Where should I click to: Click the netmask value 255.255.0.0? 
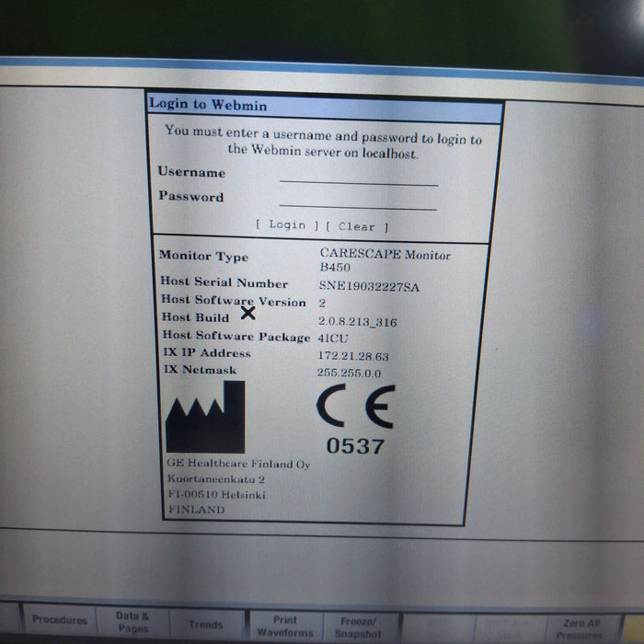pos(349,373)
